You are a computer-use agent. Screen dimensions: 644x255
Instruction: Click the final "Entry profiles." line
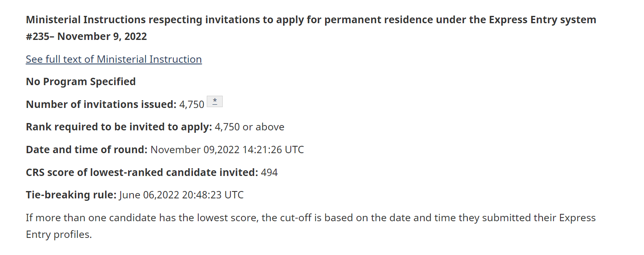(x=59, y=235)
